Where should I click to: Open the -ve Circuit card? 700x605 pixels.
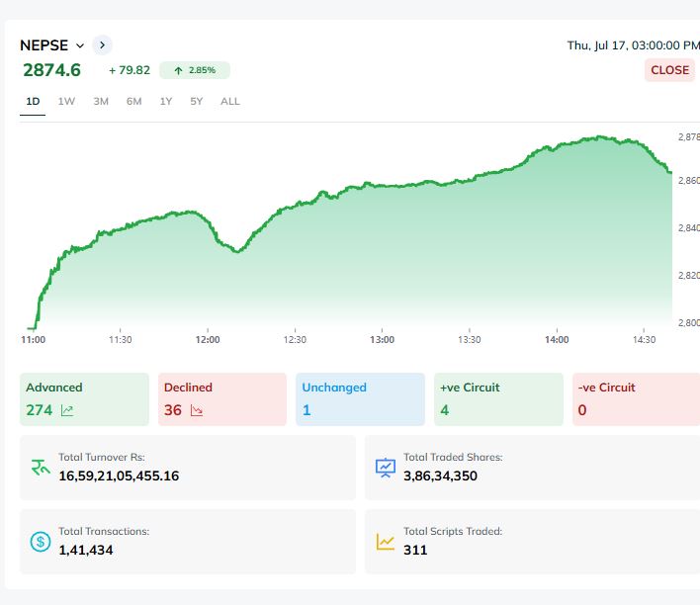tap(635, 399)
